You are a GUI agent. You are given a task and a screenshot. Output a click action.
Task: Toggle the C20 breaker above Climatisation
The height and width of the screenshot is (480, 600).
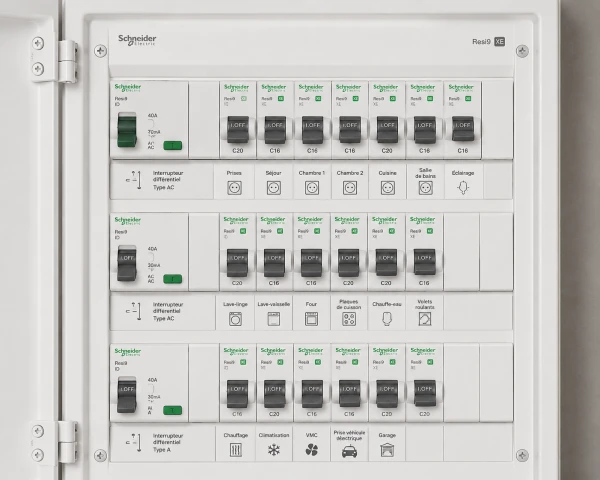pyautogui.click(x=274, y=393)
